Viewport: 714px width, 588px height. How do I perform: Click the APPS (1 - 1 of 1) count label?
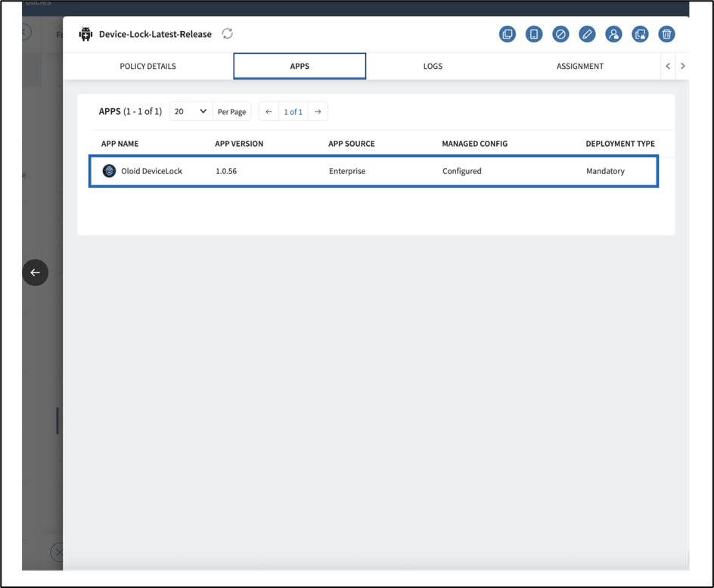[x=130, y=111]
